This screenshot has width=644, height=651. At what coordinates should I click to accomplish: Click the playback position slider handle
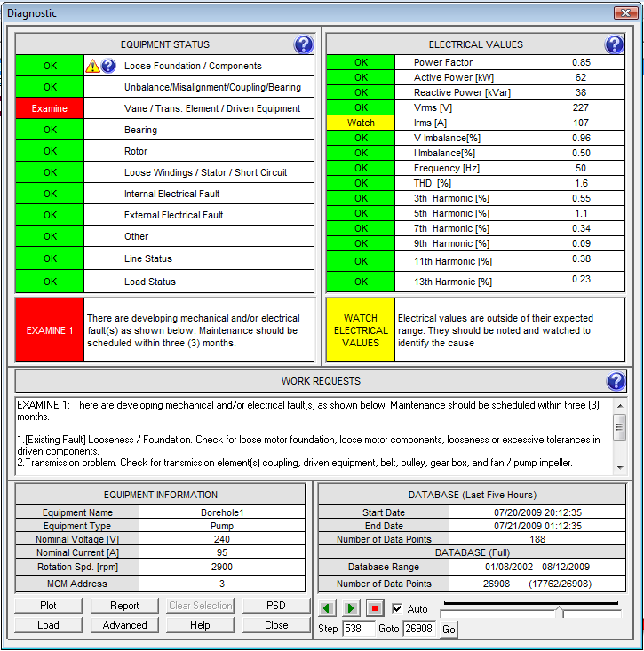coord(559,612)
